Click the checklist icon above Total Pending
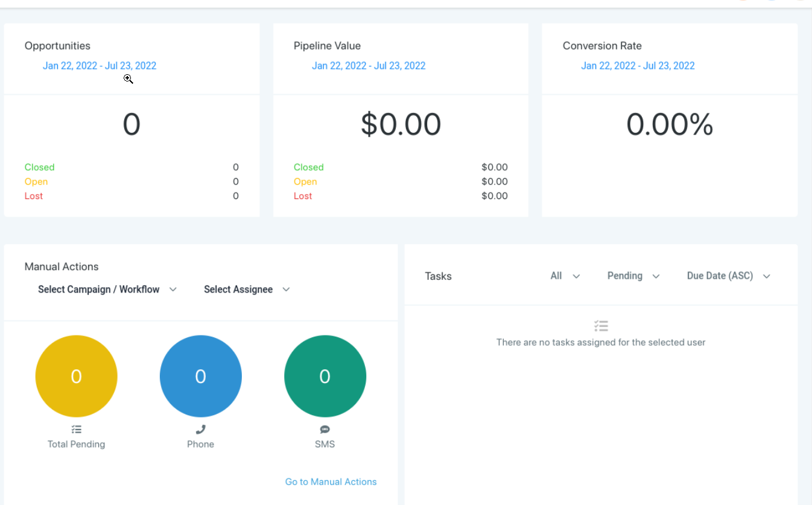812x505 pixels. [76, 430]
